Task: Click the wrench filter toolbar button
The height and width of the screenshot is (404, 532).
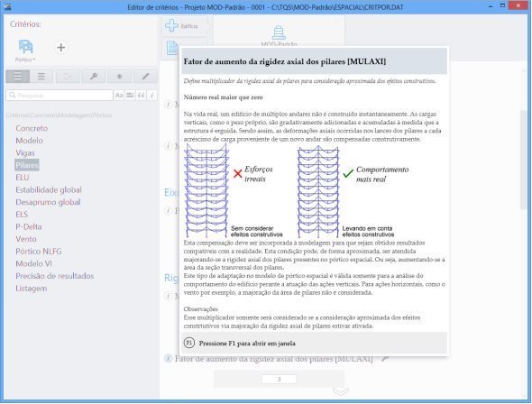Action: click(x=93, y=77)
